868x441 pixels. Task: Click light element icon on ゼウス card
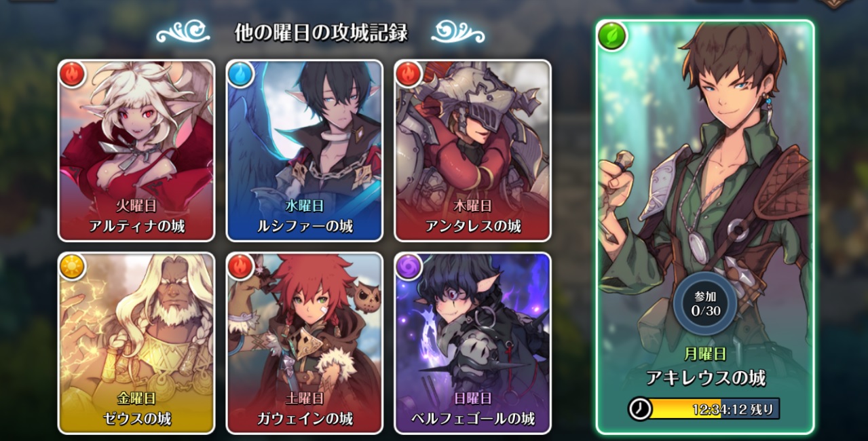pyautogui.click(x=73, y=267)
